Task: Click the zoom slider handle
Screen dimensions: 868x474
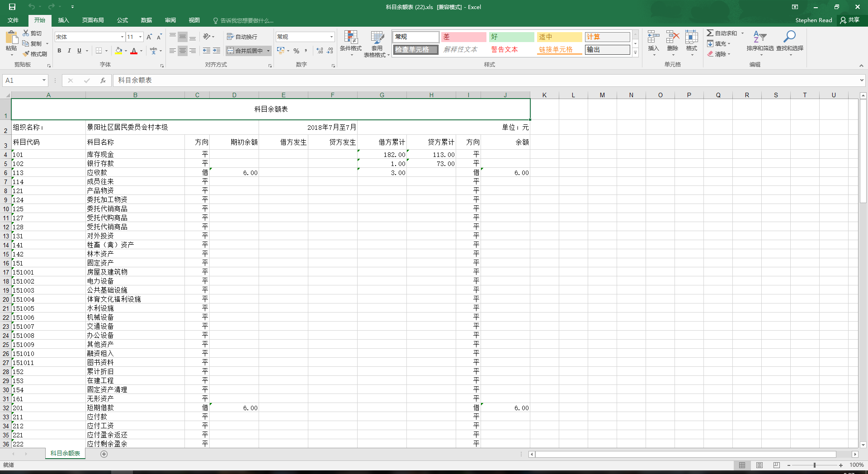Action: [815, 465]
